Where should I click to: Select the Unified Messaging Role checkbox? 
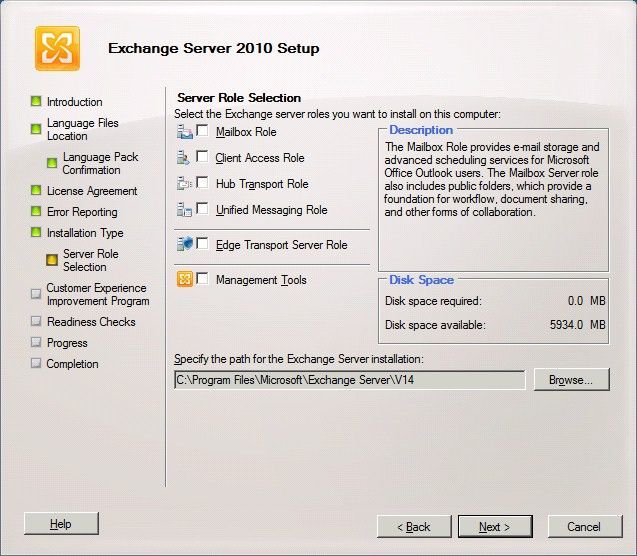click(x=202, y=208)
